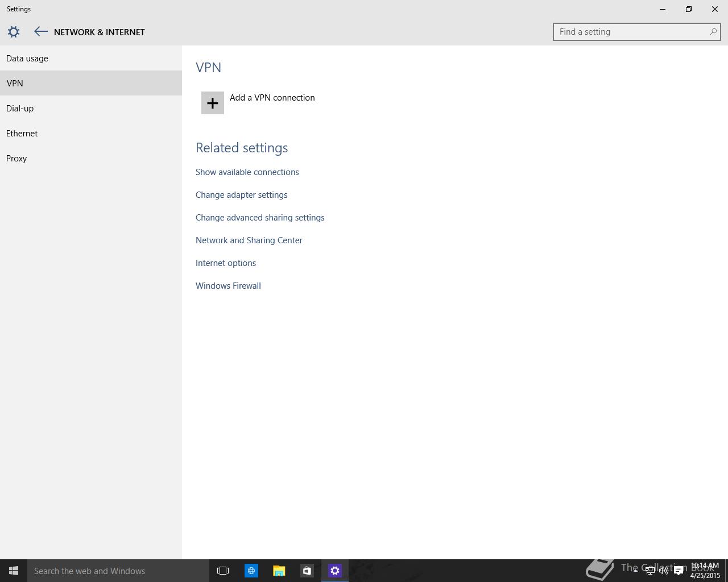Open Change advanced sharing settings

(260, 218)
